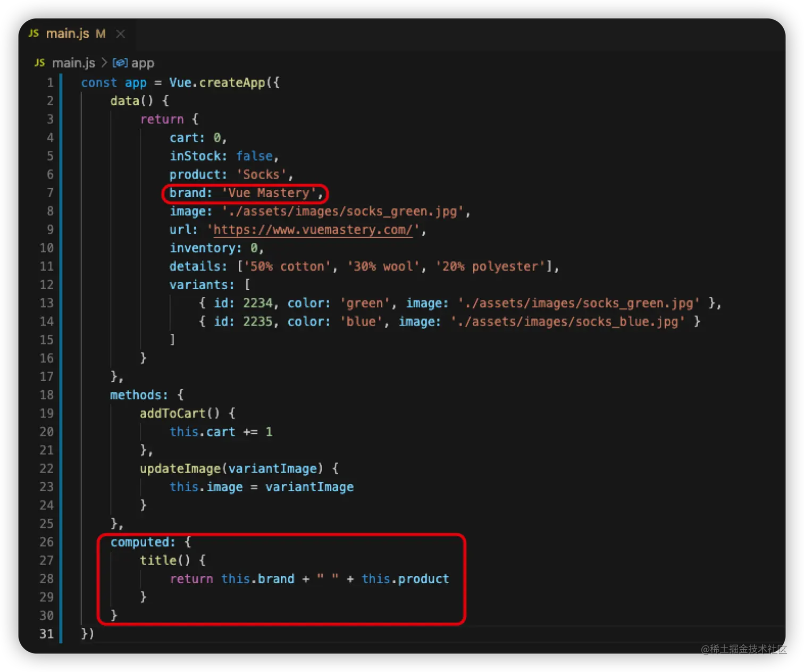Click 'variants:' on line 12
The height and width of the screenshot is (672, 804).
point(202,284)
